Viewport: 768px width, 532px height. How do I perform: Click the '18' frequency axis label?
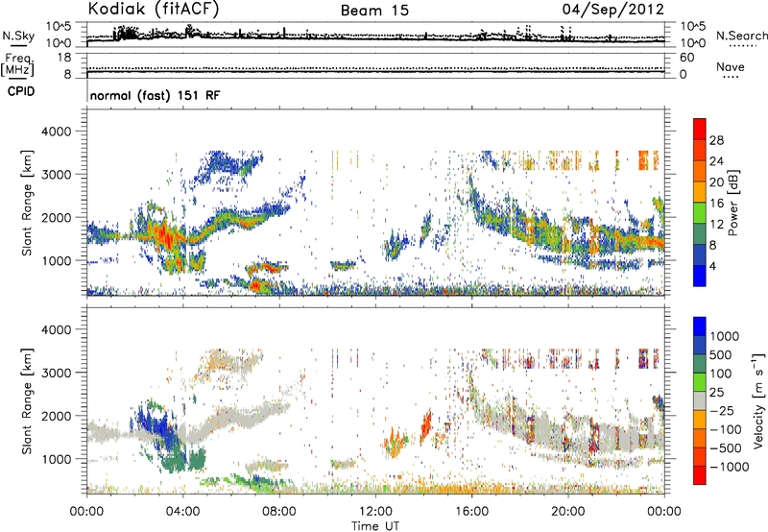pyautogui.click(x=63, y=58)
